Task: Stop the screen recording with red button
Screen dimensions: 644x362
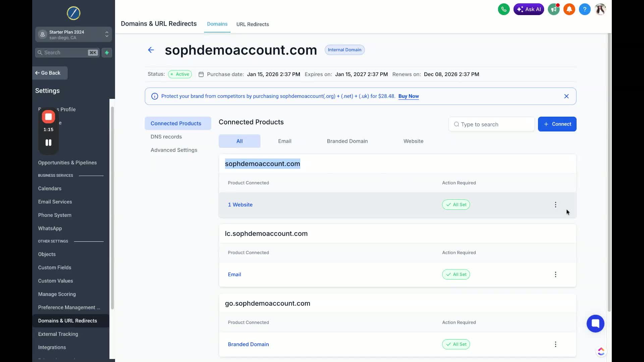Action: click(48, 117)
